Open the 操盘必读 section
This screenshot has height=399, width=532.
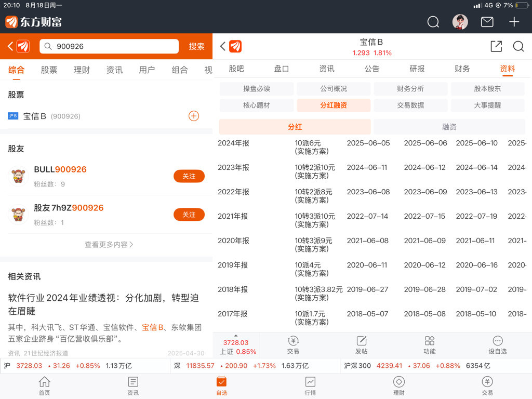click(257, 88)
